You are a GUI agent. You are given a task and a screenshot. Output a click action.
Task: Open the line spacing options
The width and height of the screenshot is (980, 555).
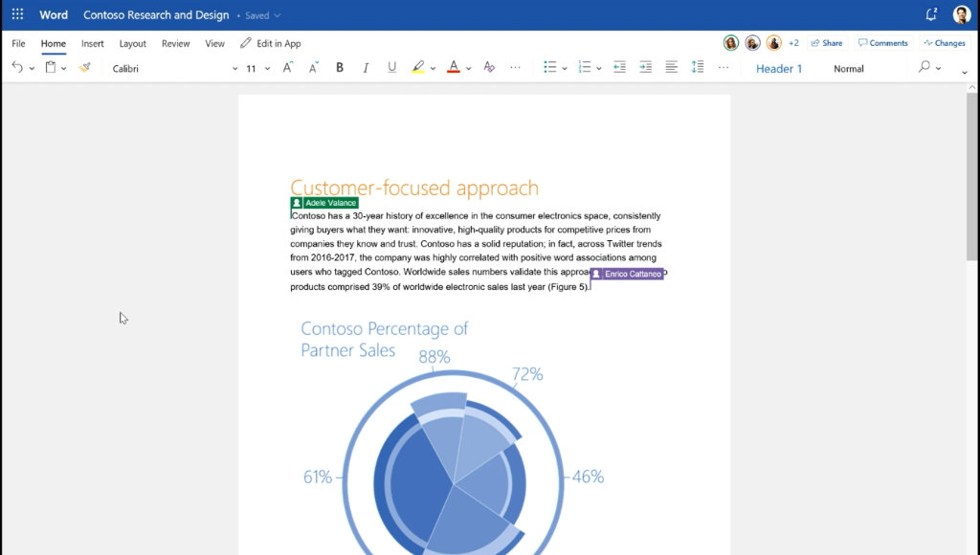698,68
